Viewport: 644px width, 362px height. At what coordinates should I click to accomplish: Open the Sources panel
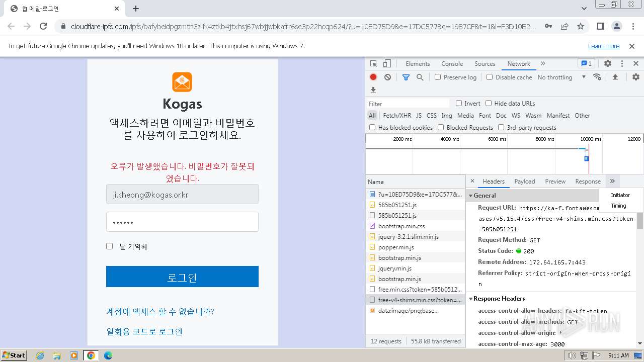click(x=485, y=64)
